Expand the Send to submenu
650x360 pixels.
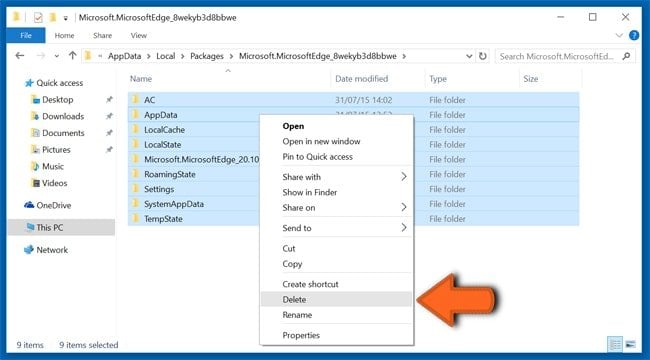(337, 228)
